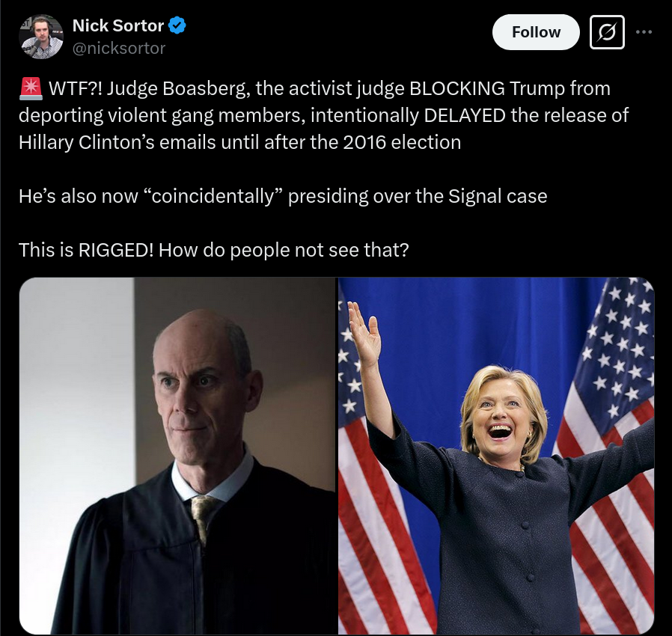The height and width of the screenshot is (636, 672).
Task: Click the Nick Sortor display name
Action: [x=117, y=25]
